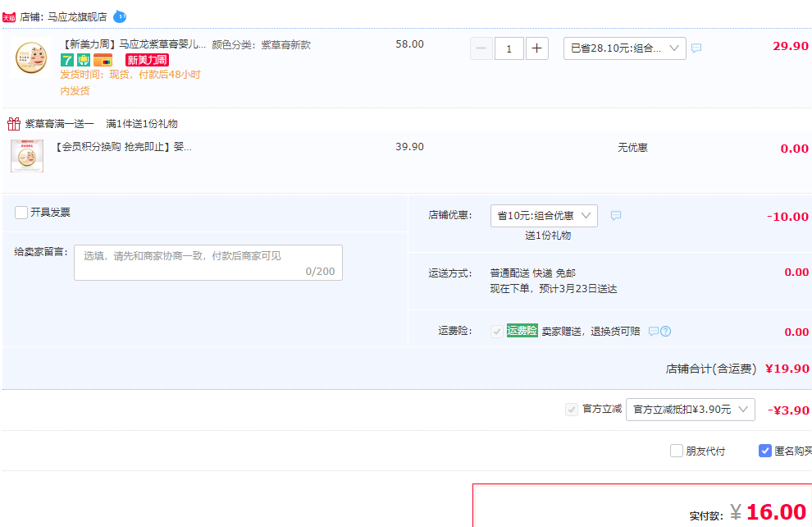Enable the 朋友代付 checkbox
This screenshot has width=812, height=527.
[677, 451]
